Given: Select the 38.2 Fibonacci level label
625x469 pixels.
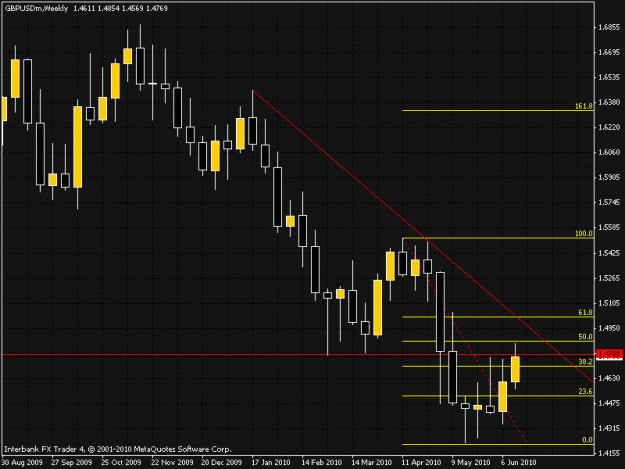Looking at the screenshot, I should point(585,362).
